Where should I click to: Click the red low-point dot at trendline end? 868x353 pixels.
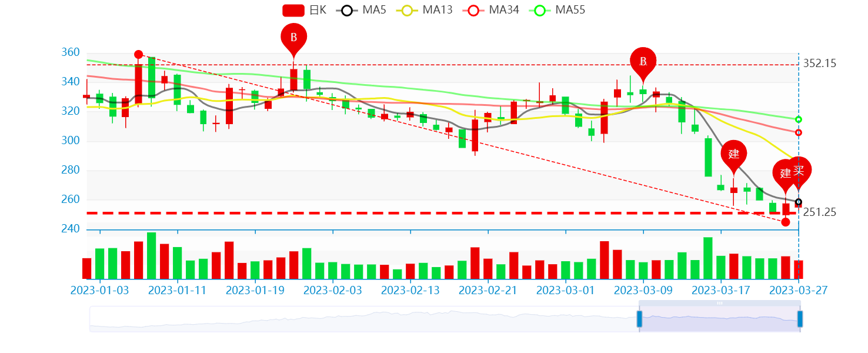pyautogui.click(x=786, y=222)
